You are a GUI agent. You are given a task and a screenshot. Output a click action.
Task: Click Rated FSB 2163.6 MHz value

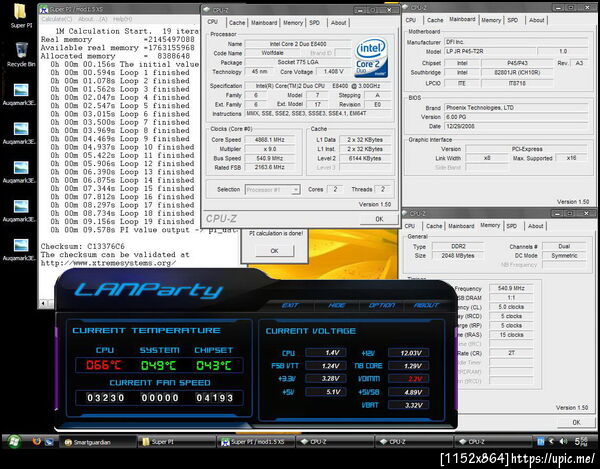pos(270,167)
